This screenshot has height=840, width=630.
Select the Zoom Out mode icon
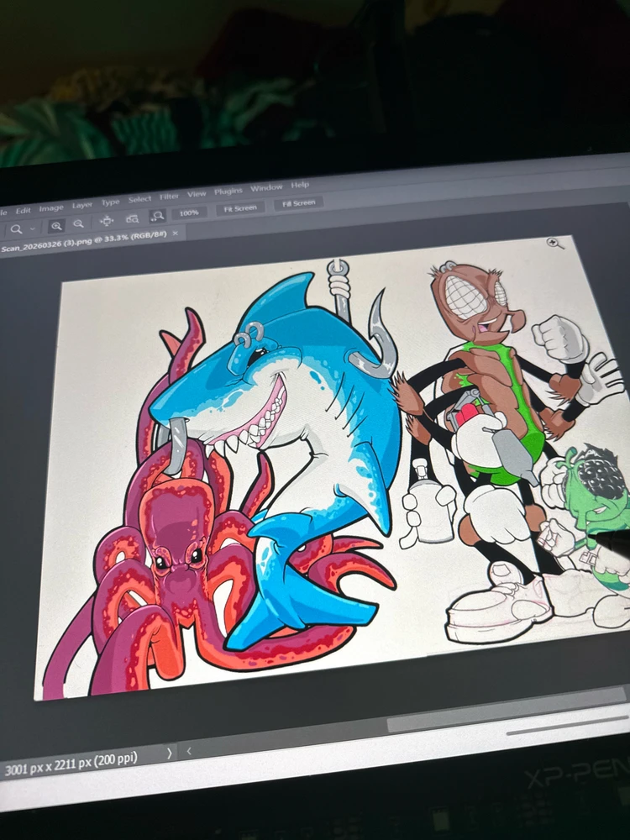click(x=79, y=224)
